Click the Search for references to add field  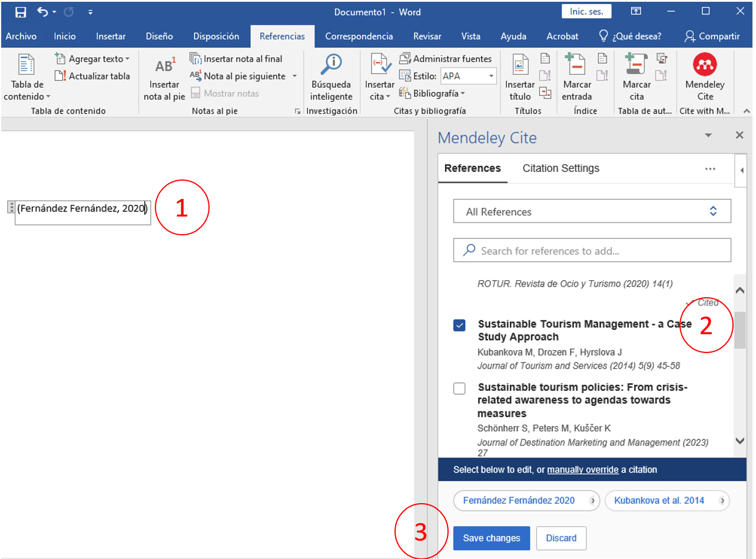pos(592,250)
